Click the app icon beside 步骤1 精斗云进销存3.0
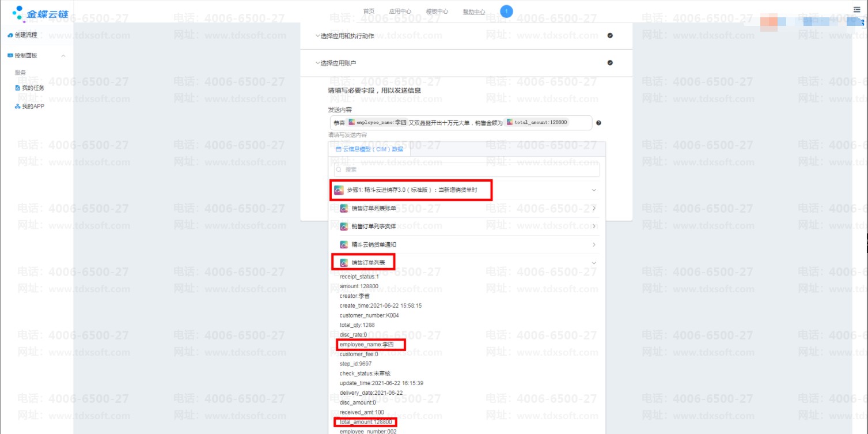Image resolution: width=868 pixels, height=434 pixels. point(339,190)
